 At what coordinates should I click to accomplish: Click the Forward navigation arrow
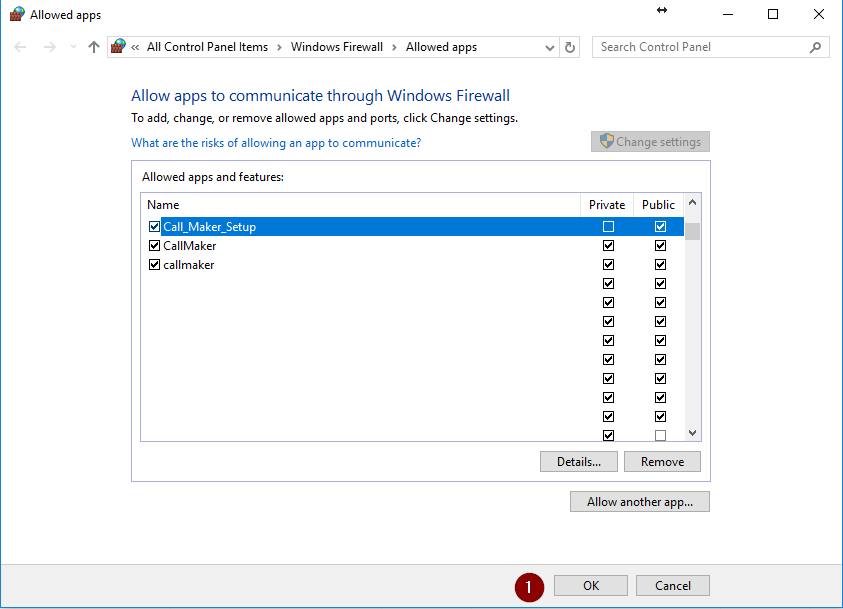49,47
